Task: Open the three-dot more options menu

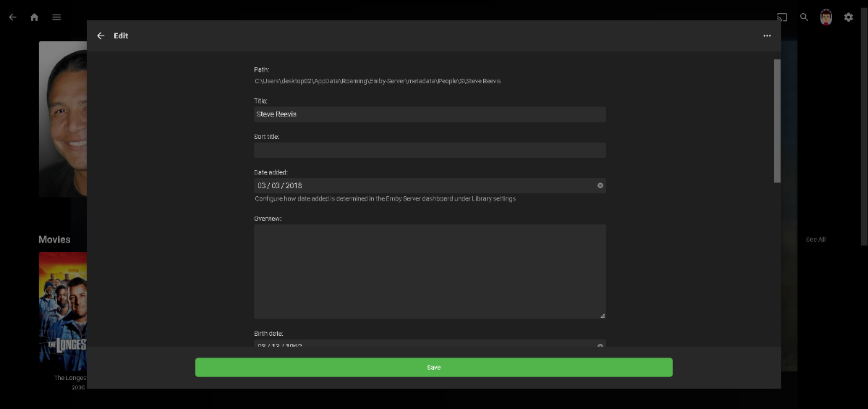Action: point(767,35)
